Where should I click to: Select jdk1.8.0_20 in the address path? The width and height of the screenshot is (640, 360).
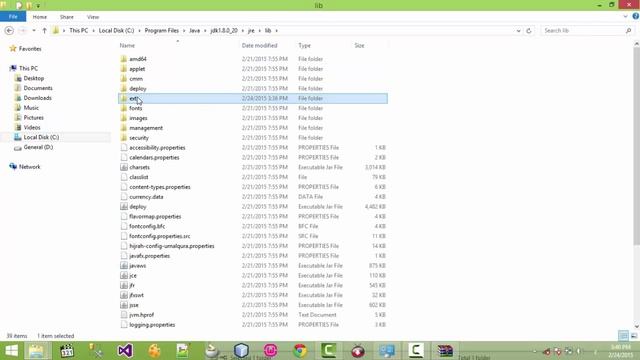click(x=224, y=31)
